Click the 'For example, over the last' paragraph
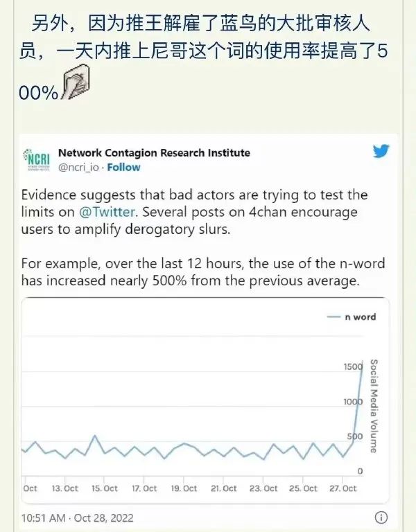This screenshot has width=416, height=532. 203,272
